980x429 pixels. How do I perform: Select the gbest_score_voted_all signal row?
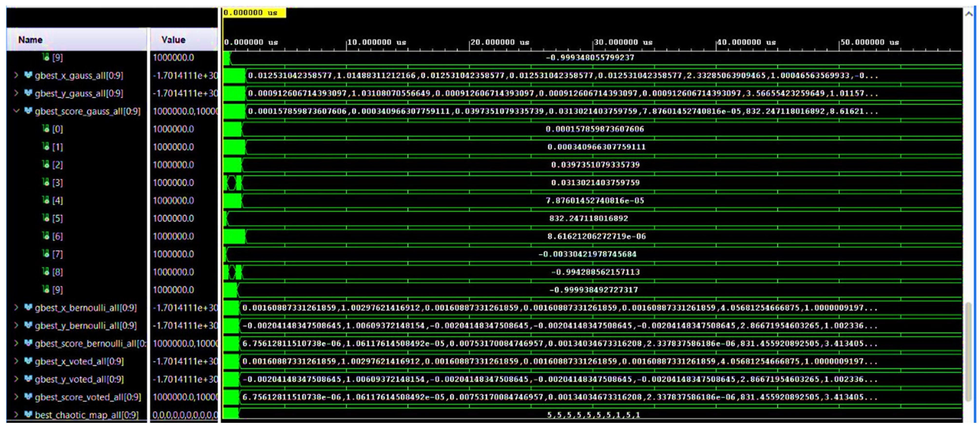coord(87,397)
